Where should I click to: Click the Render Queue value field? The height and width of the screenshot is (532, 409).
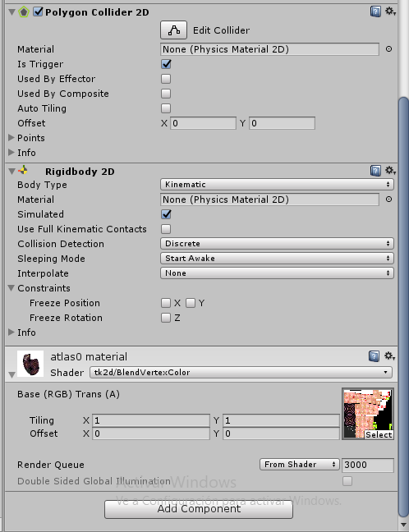368,465
